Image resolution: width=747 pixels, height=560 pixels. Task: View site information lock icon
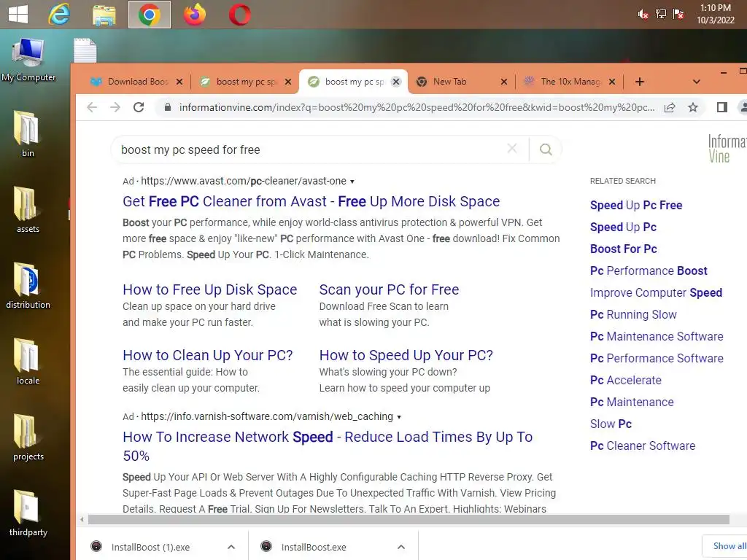pyautogui.click(x=168, y=108)
